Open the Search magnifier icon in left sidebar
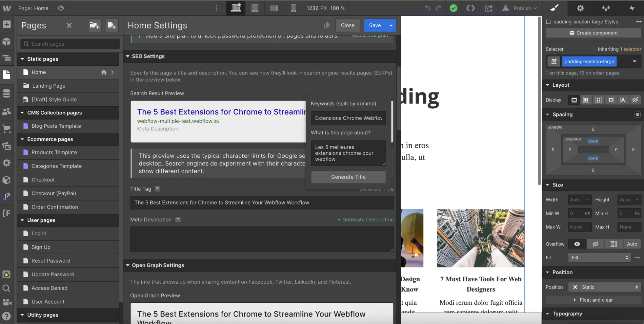 (7, 288)
